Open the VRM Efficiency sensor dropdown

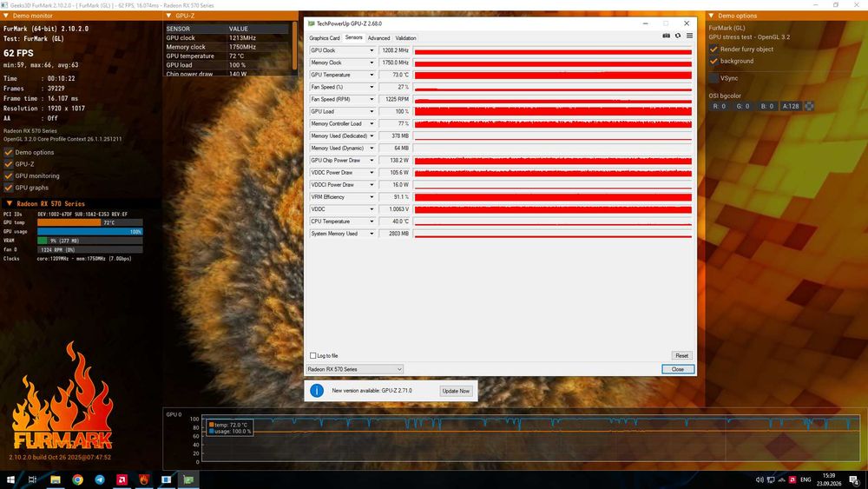[x=372, y=196]
